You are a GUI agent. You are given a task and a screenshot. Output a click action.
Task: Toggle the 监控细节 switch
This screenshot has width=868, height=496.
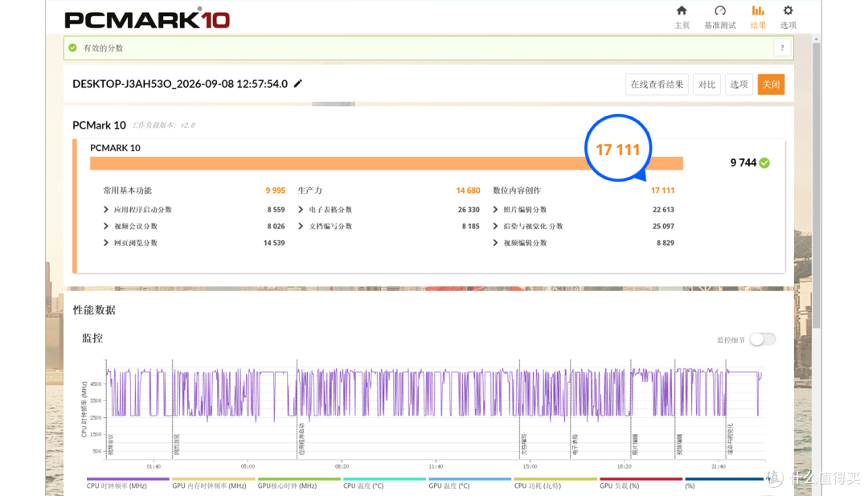(x=762, y=340)
